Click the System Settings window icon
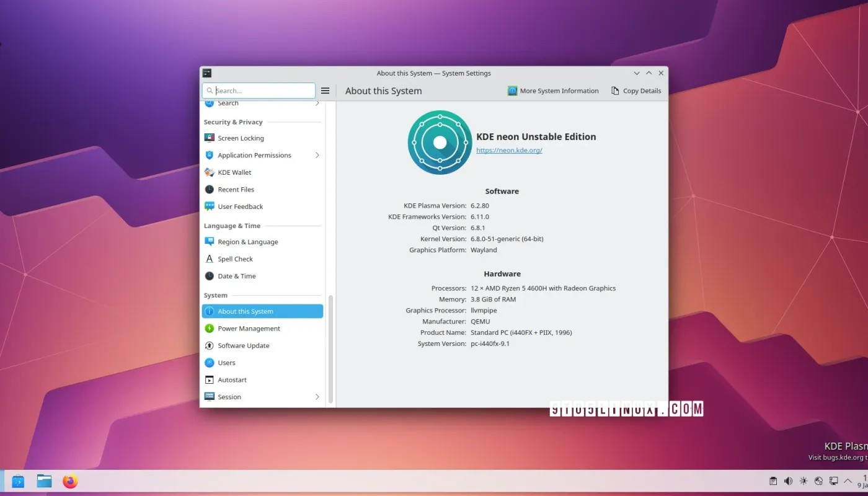868x496 pixels. point(207,73)
